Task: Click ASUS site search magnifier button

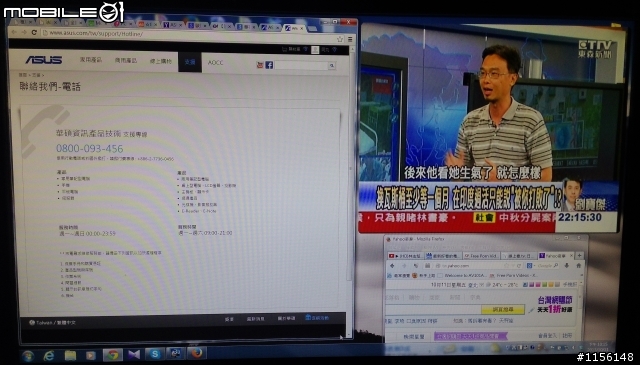Action: pos(332,65)
